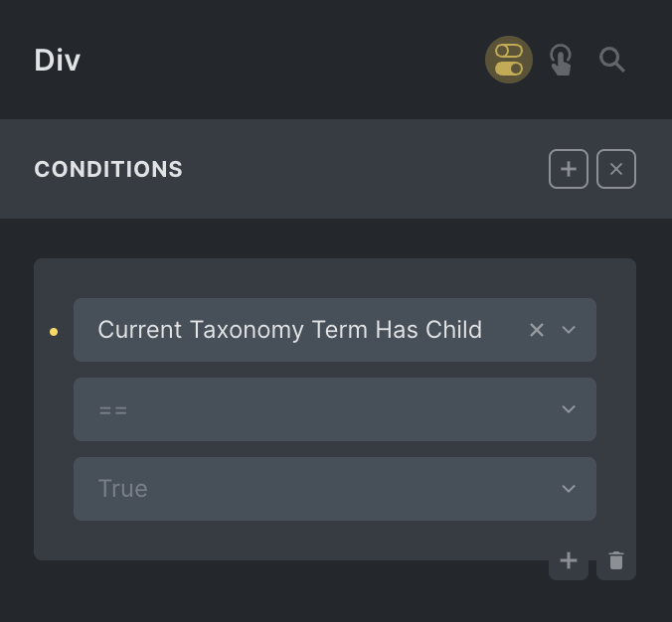Screen dimensions: 672x622
Task: Open the Current Taxonomy Term Has Child dropdown
Action: pos(298,330)
